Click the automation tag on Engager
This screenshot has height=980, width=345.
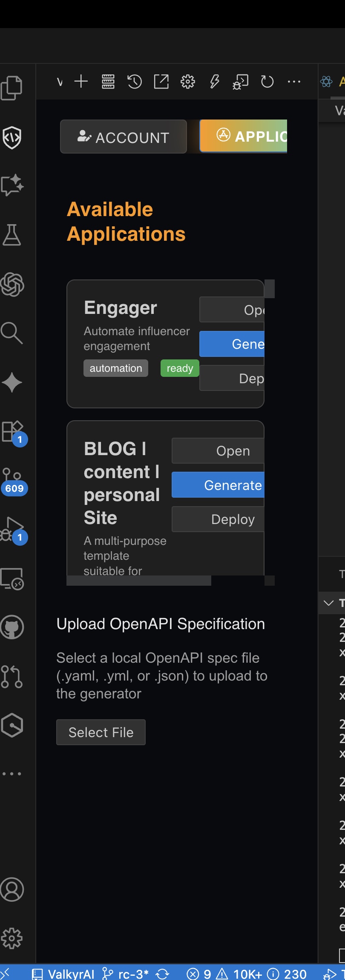[x=116, y=368]
